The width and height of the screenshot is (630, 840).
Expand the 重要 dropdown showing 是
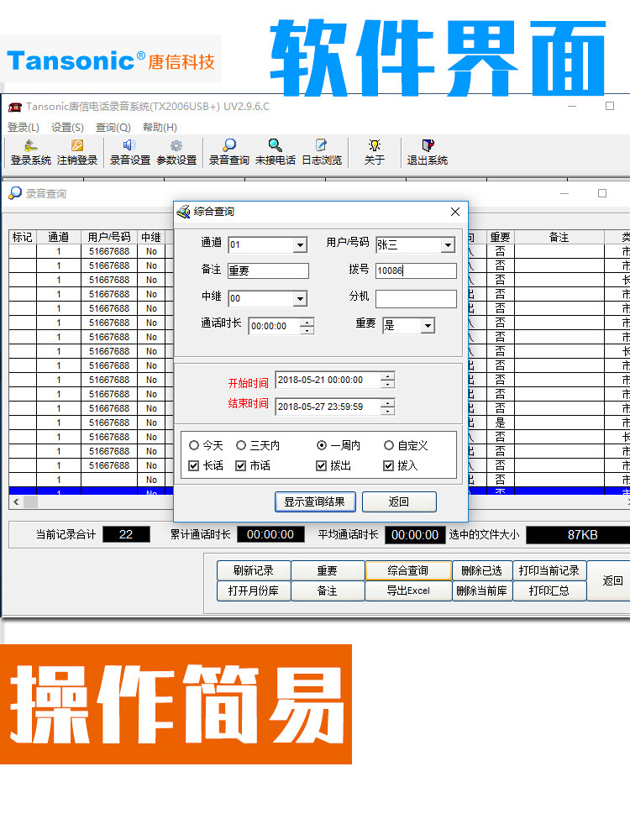coord(428,326)
